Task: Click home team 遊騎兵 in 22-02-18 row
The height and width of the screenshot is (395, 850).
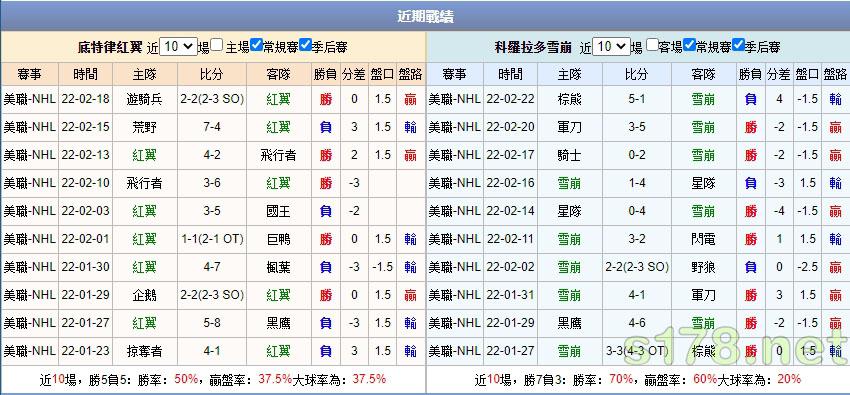Action: tap(144, 99)
